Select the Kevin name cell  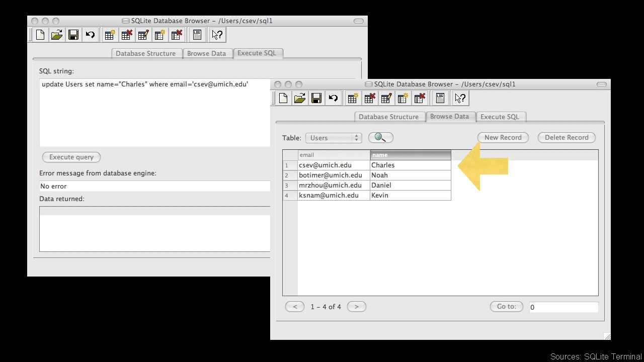coord(411,195)
